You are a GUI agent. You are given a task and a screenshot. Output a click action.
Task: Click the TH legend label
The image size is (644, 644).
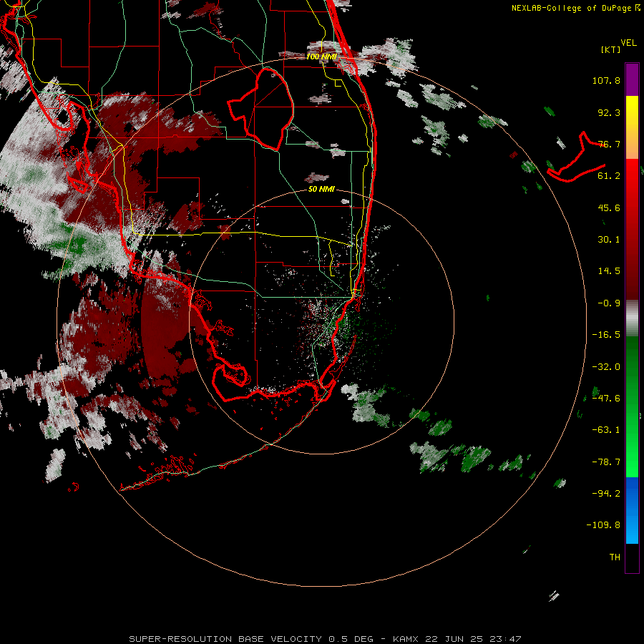615,557
